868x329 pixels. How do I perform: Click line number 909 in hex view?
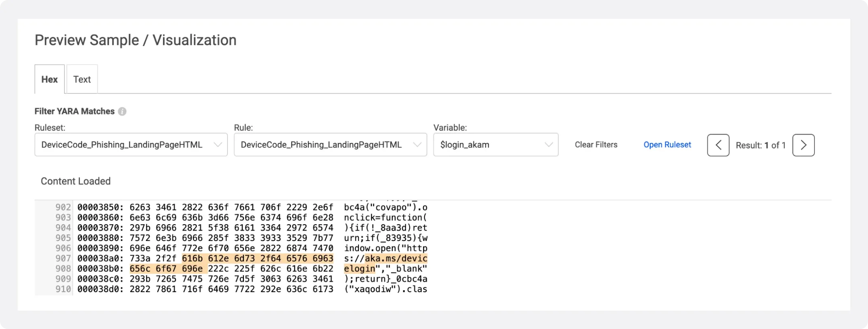(x=63, y=279)
